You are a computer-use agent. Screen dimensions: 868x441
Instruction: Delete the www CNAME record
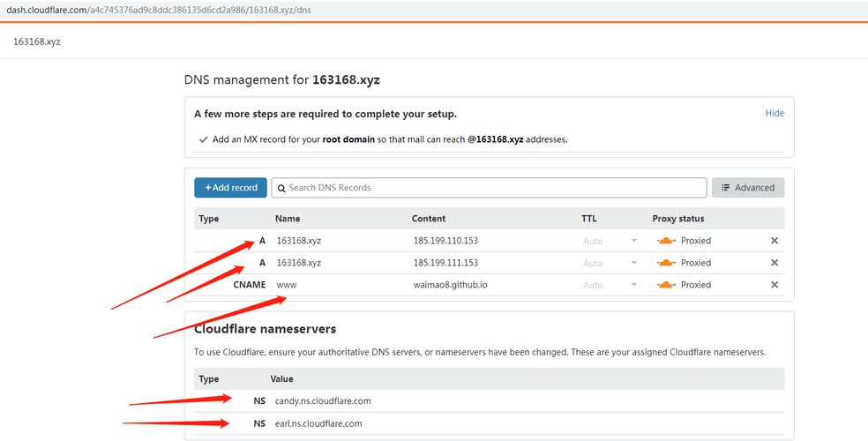(x=774, y=285)
